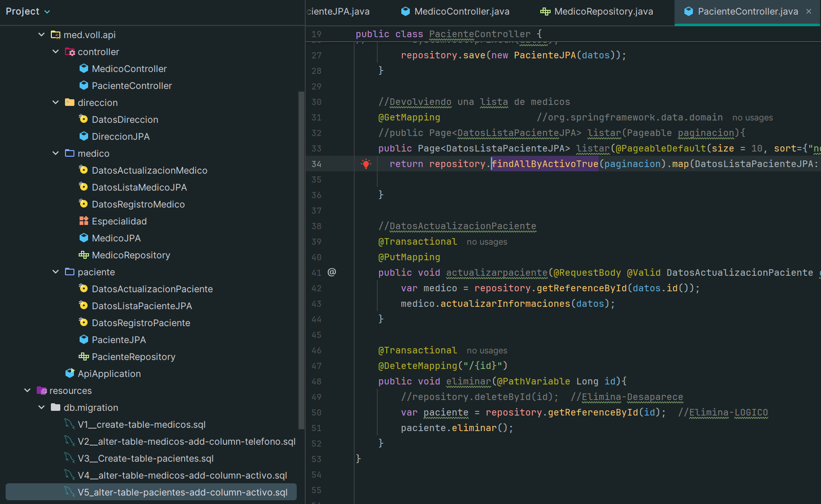The image size is (821, 504).
Task: Click 'no usages' hint beside @GetMapping
Action: pyautogui.click(x=753, y=118)
